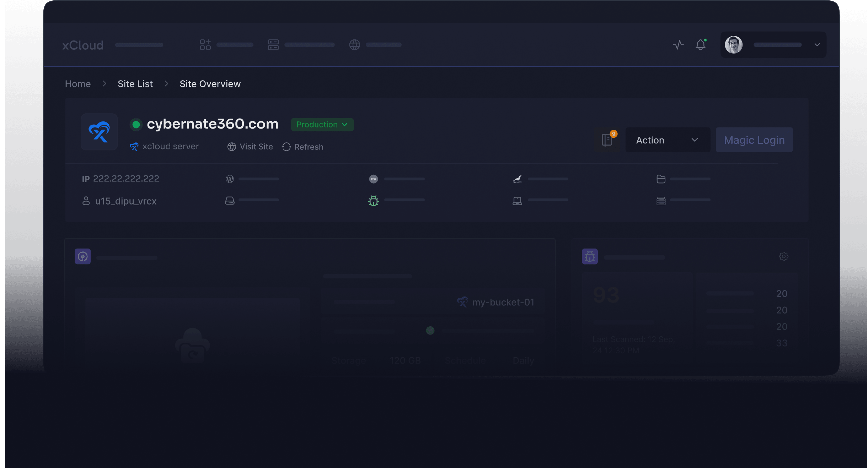Screen dimensions: 868x468
Task: Click the WordPress icon in site details
Action: (x=230, y=179)
